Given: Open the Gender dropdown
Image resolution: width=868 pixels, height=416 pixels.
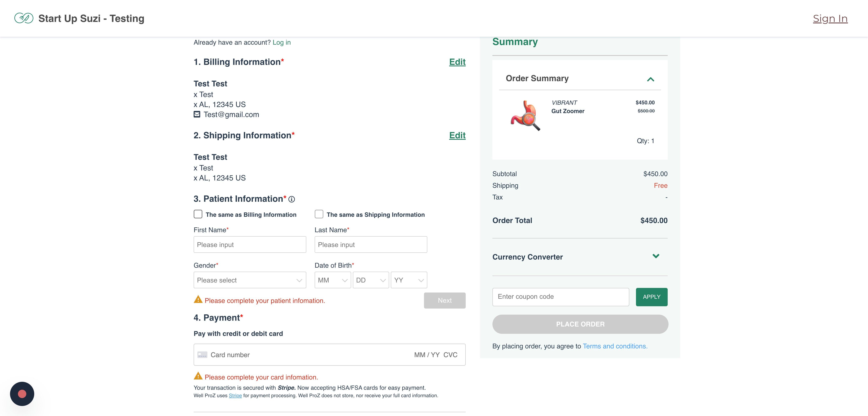Looking at the screenshot, I should (250, 280).
